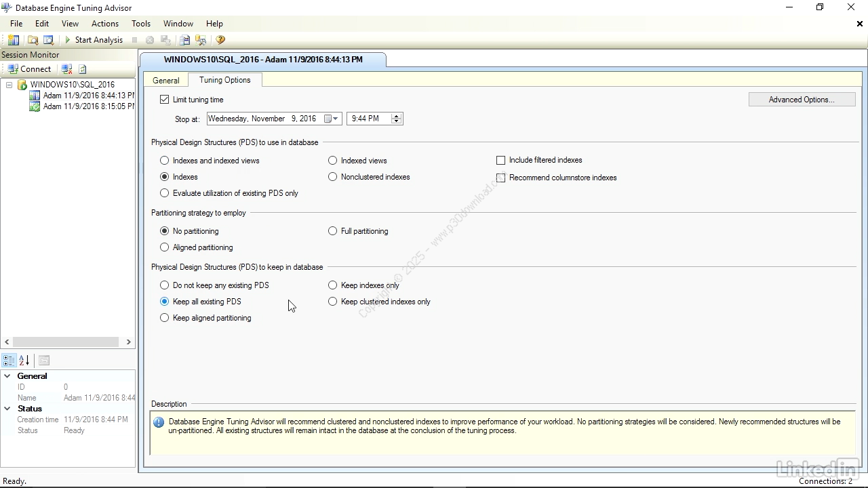Select the Adam 11/9/2016 8:15:05 PM tree session
The height and width of the screenshot is (488, 868).
(x=88, y=106)
